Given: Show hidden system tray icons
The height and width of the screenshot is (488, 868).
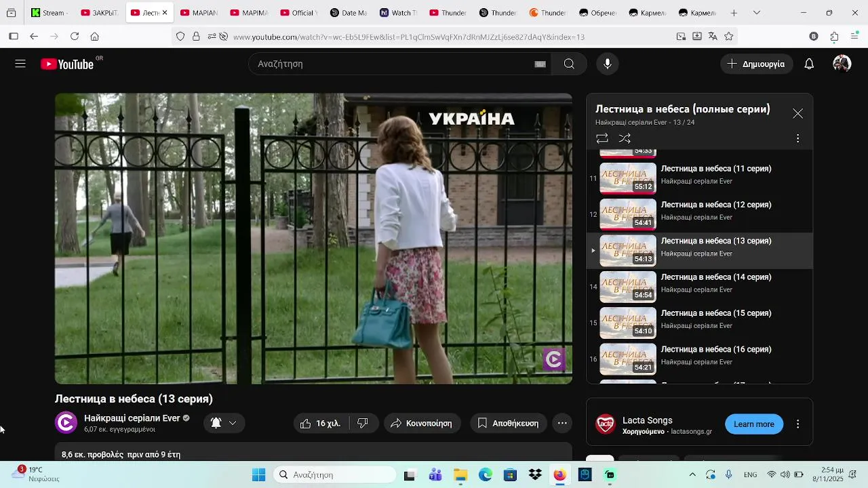Looking at the screenshot, I should [x=692, y=475].
